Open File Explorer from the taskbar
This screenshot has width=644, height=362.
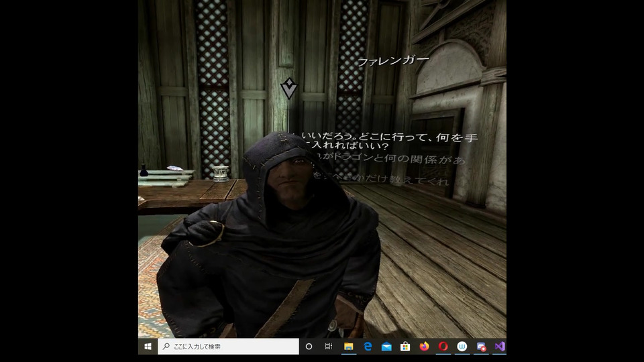pyautogui.click(x=348, y=347)
